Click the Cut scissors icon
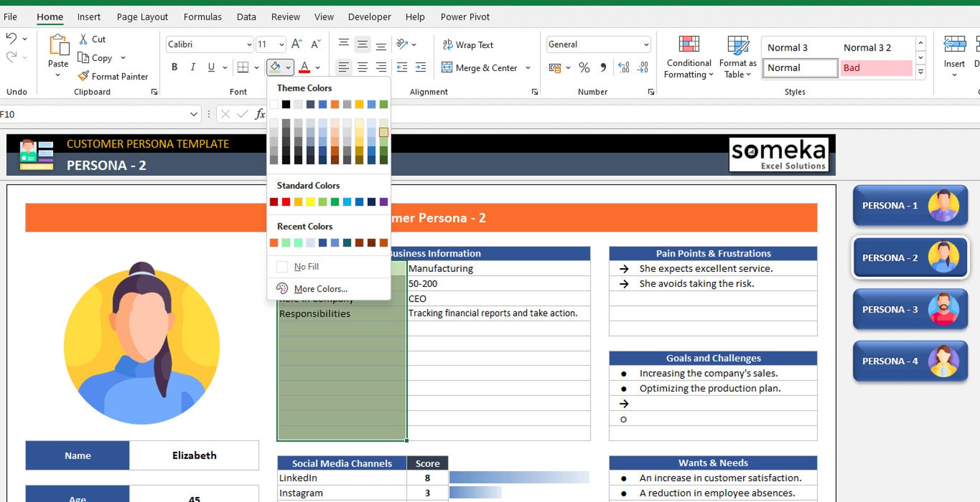The width and height of the screenshot is (980, 502). tap(83, 39)
